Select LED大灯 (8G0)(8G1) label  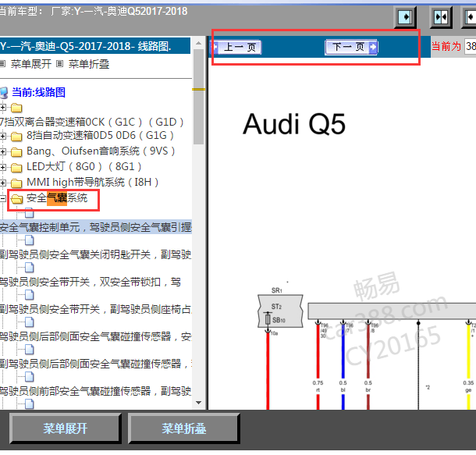tap(84, 167)
